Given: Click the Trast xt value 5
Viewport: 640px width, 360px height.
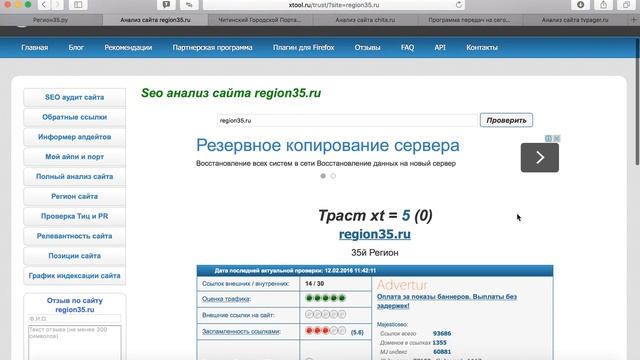Looking at the screenshot, I should pyautogui.click(x=406, y=215).
